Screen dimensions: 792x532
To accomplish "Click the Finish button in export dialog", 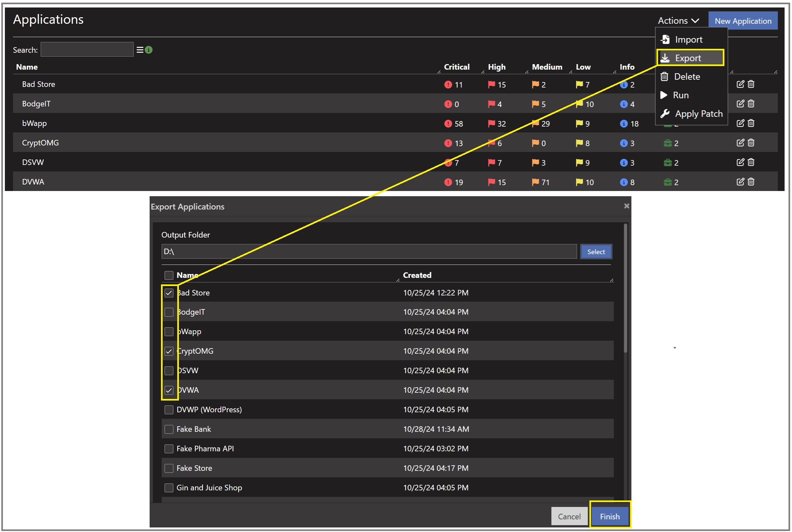I will (610, 516).
